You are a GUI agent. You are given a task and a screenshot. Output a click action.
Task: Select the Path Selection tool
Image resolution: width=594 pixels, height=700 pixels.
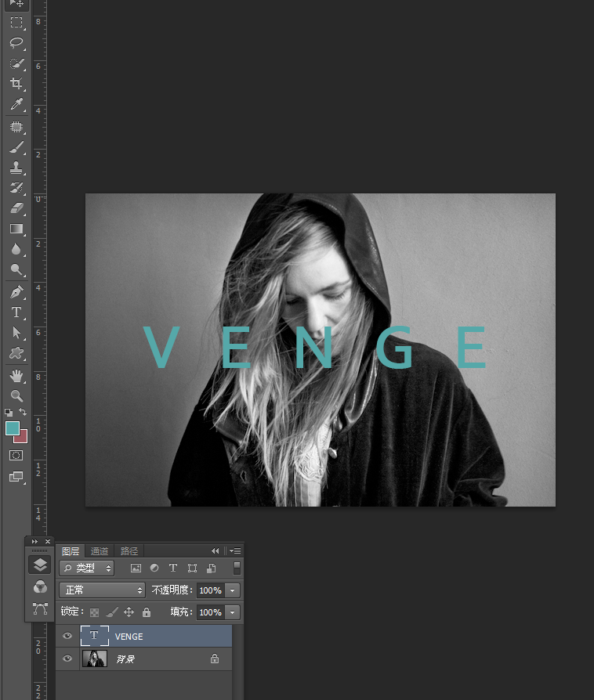16,333
